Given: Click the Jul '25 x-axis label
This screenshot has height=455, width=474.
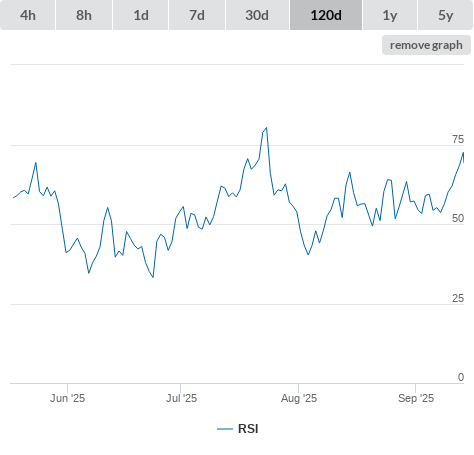Looking at the screenshot, I should tap(181, 398).
